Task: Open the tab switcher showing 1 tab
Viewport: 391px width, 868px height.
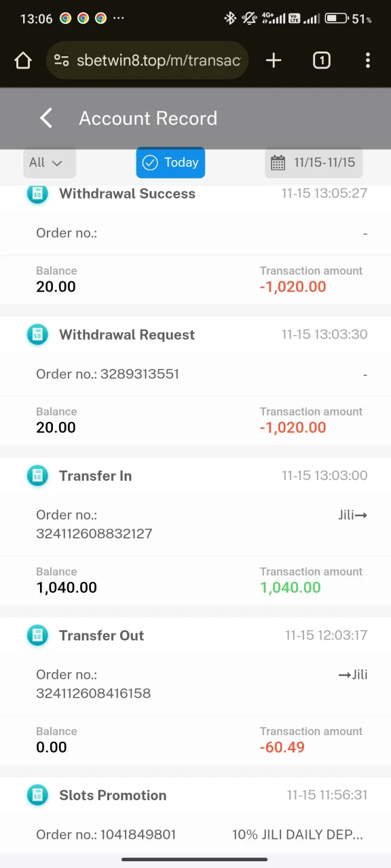Action: pyautogui.click(x=322, y=60)
